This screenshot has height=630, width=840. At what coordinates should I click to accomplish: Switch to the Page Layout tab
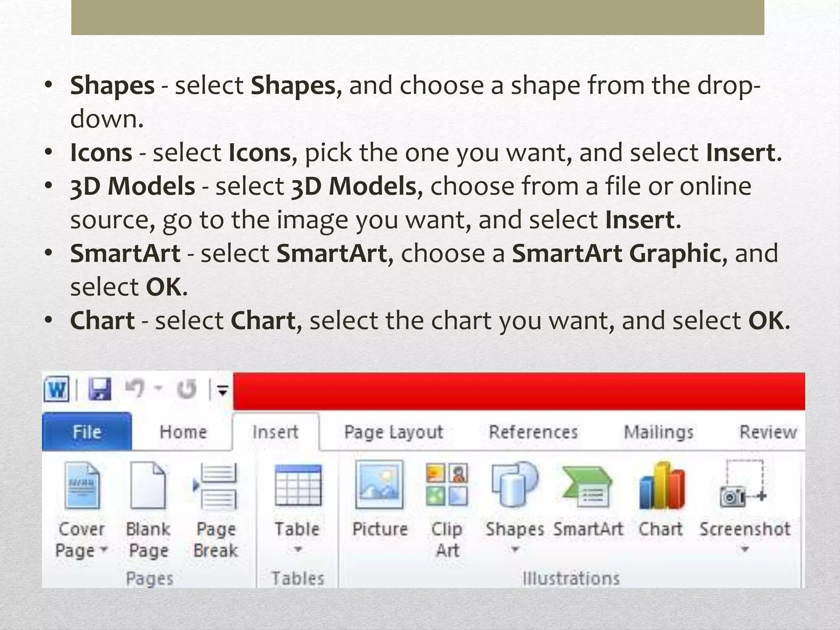point(393,432)
